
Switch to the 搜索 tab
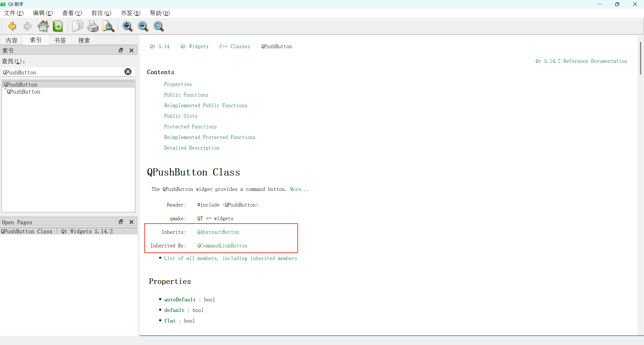tap(84, 40)
